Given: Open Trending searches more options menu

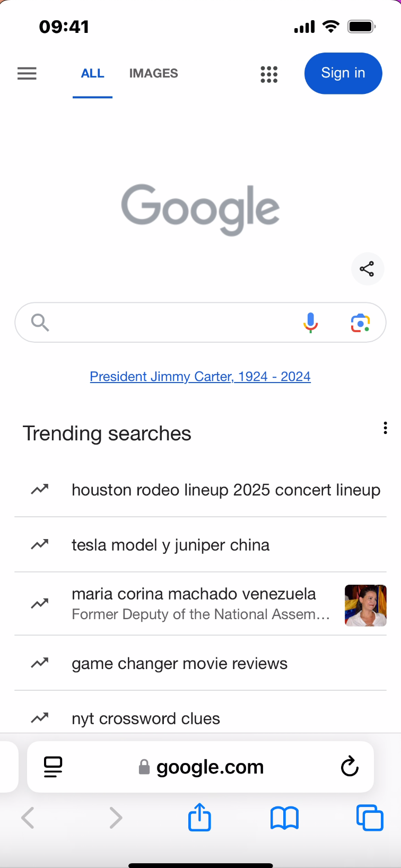Looking at the screenshot, I should [385, 428].
